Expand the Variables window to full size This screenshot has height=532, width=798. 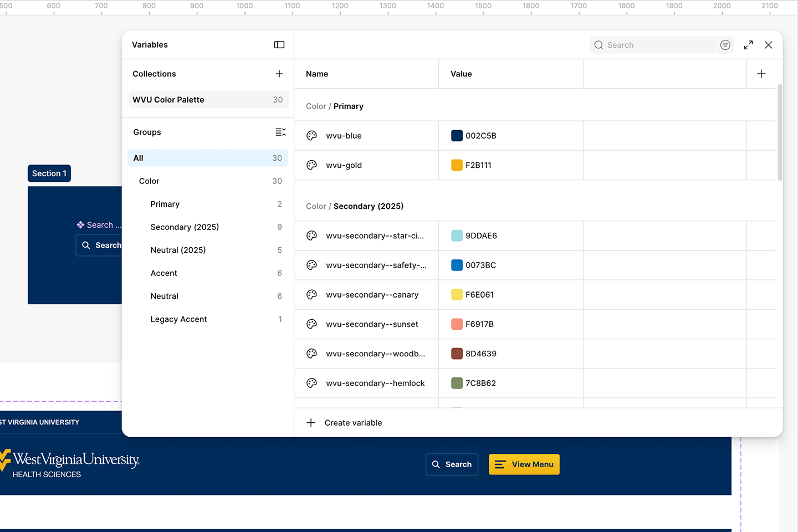point(748,45)
